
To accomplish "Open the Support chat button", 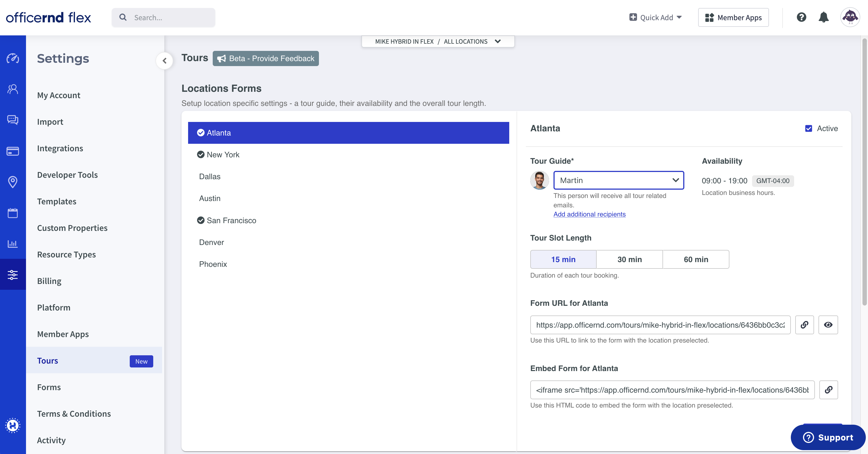I will [828, 437].
